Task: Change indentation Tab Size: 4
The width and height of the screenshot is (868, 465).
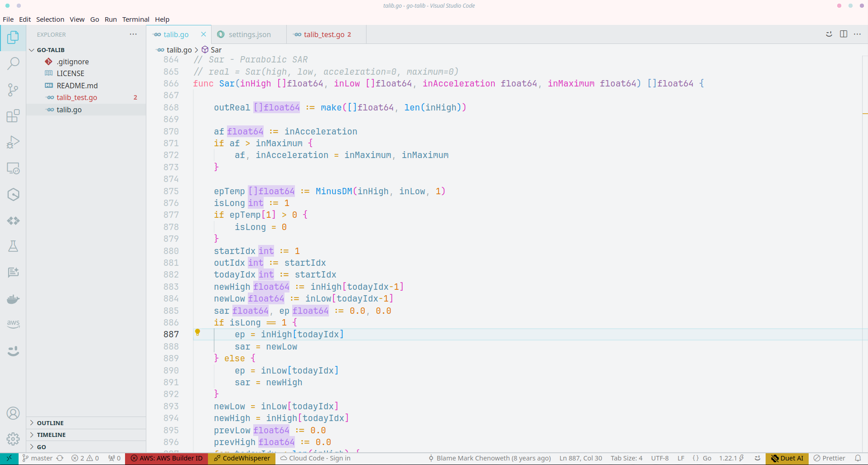Action: coord(627,458)
